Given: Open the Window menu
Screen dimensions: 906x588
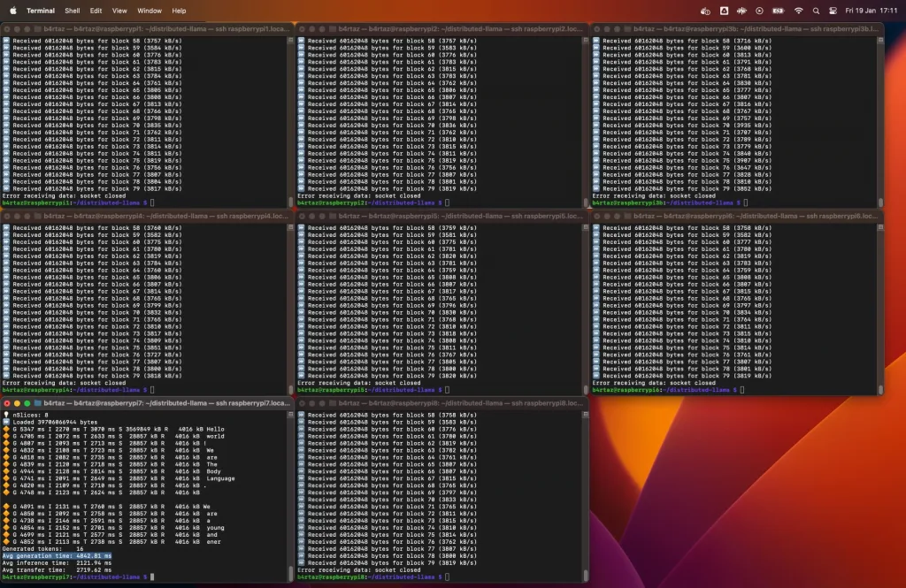Looking at the screenshot, I should (150, 11).
